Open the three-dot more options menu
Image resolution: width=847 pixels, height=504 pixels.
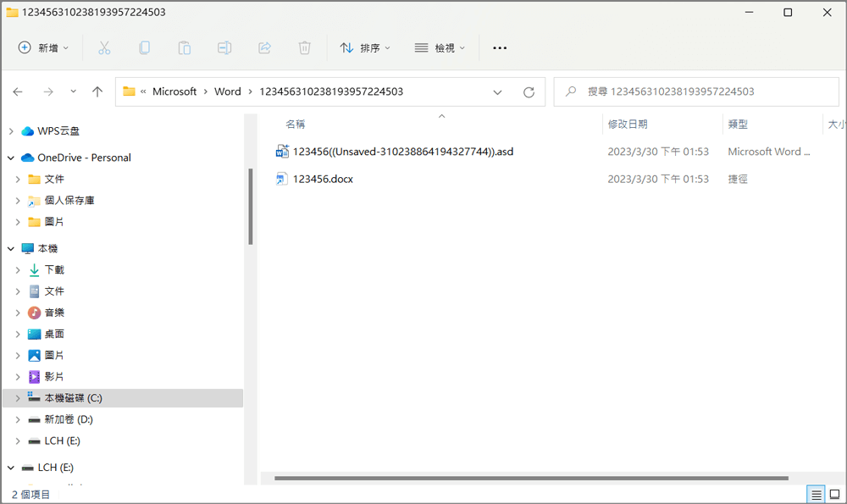pos(500,48)
